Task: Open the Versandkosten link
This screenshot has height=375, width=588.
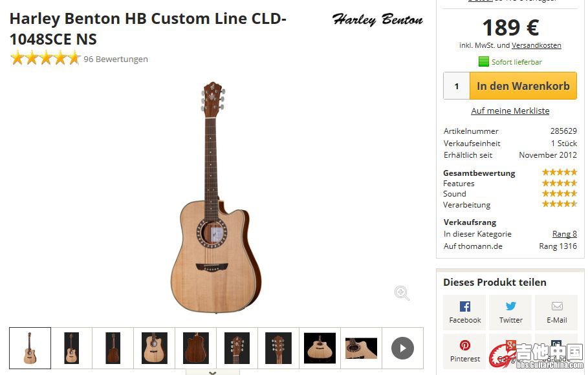Action: coord(536,45)
